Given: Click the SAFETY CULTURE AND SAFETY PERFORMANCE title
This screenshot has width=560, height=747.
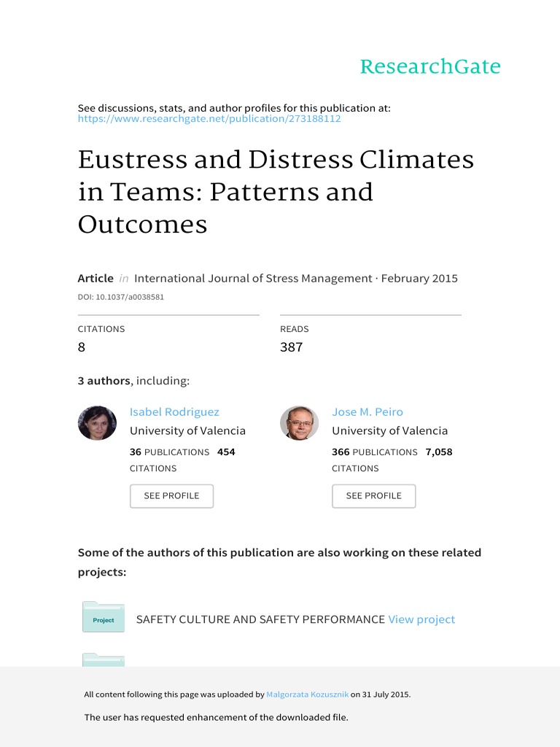Looking at the screenshot, I should coord(260,619).
